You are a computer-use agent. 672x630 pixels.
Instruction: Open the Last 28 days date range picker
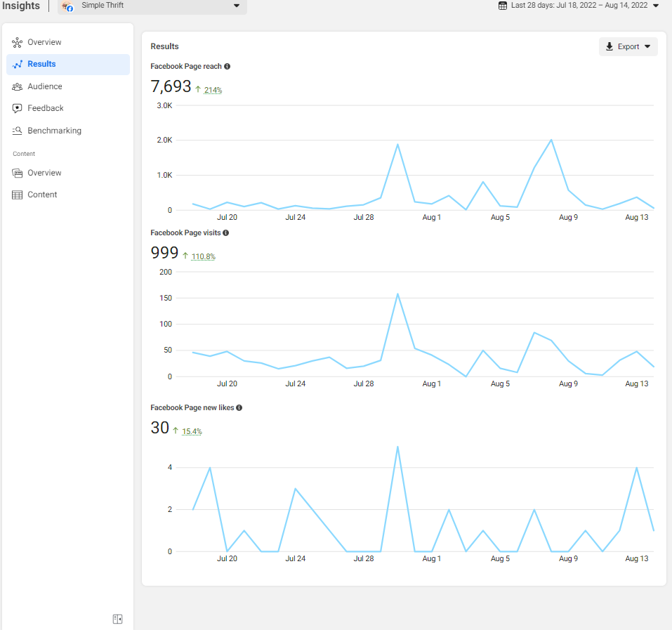click(x=579, y=6)
